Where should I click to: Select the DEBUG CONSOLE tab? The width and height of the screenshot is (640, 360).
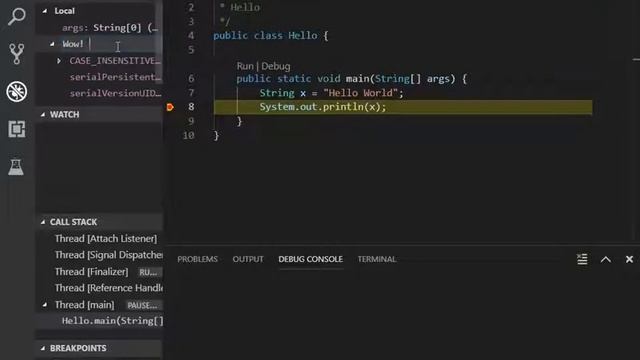coord(311,259)
